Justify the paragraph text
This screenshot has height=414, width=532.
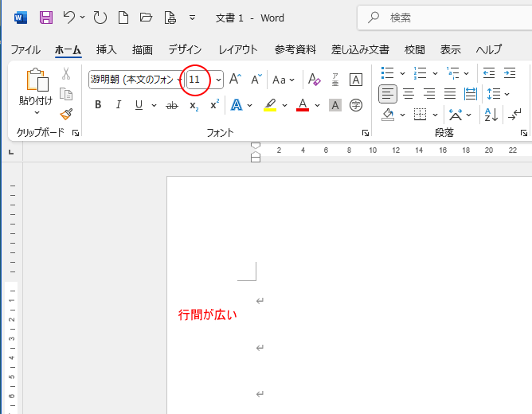coord(450,94)
